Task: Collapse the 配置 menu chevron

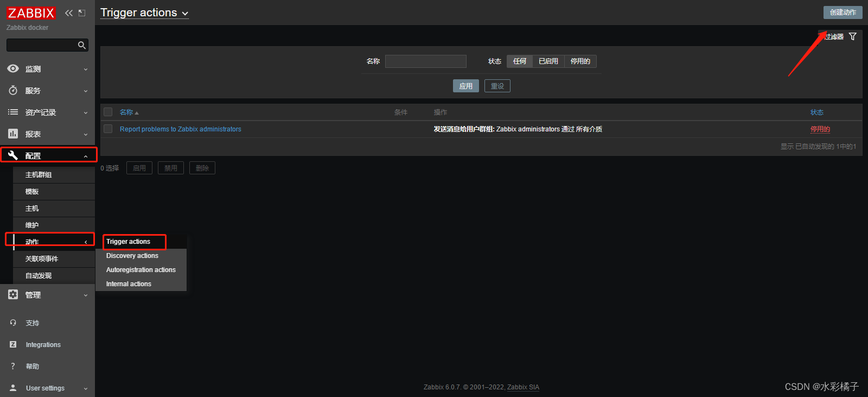Action: [x=86, y=156]
